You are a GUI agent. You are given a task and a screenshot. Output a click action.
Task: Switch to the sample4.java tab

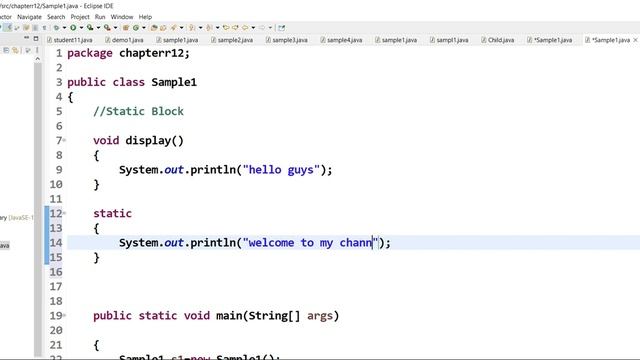(341, 40)
